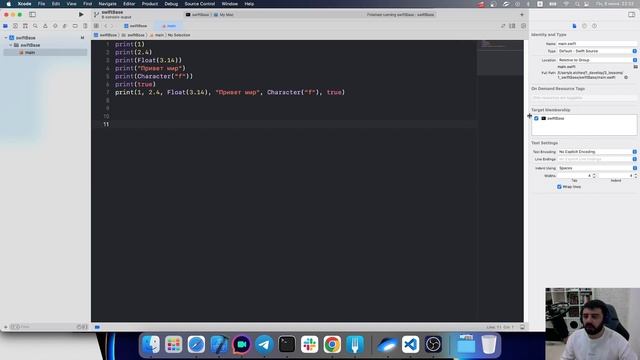Open the Source Control navigator icon
The image size is (640, 360).
[15, 26]
